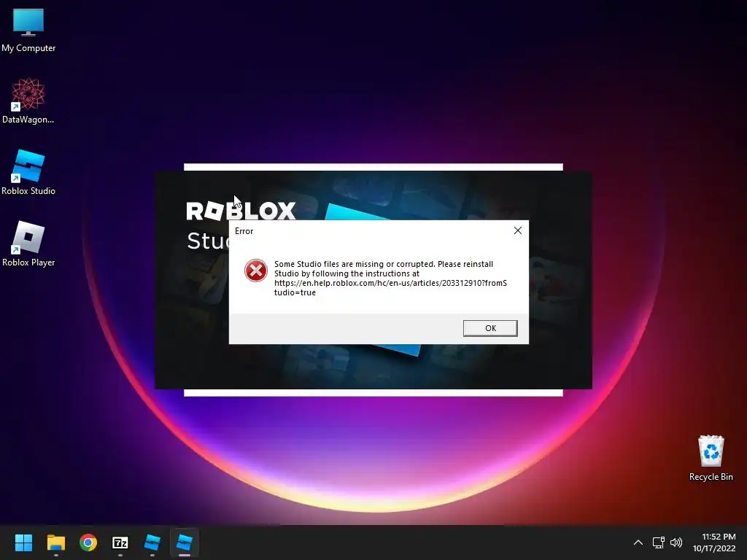This screenshot has width=747, height=560.
Task: Open the volume tray icon
Action: (676, 542)
